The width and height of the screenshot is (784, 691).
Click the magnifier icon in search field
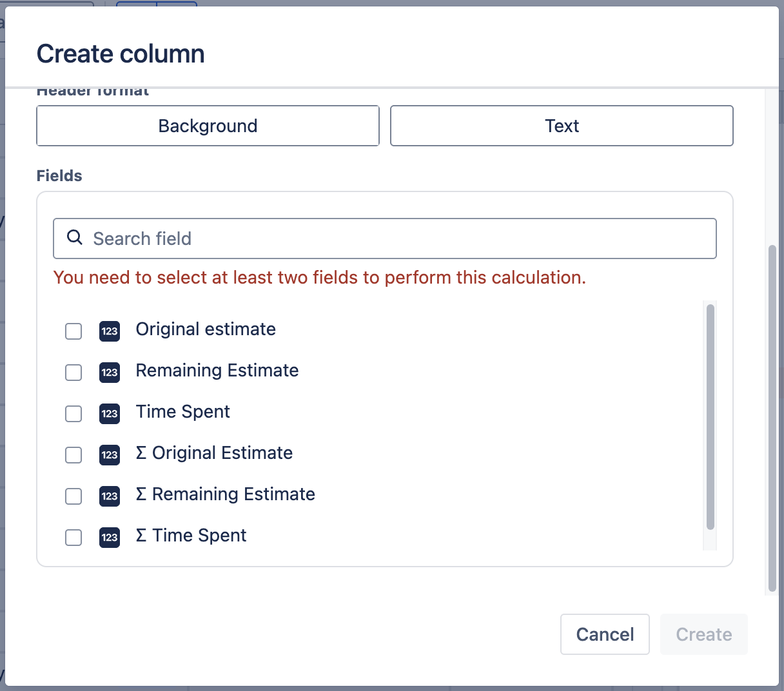(75, 238)
